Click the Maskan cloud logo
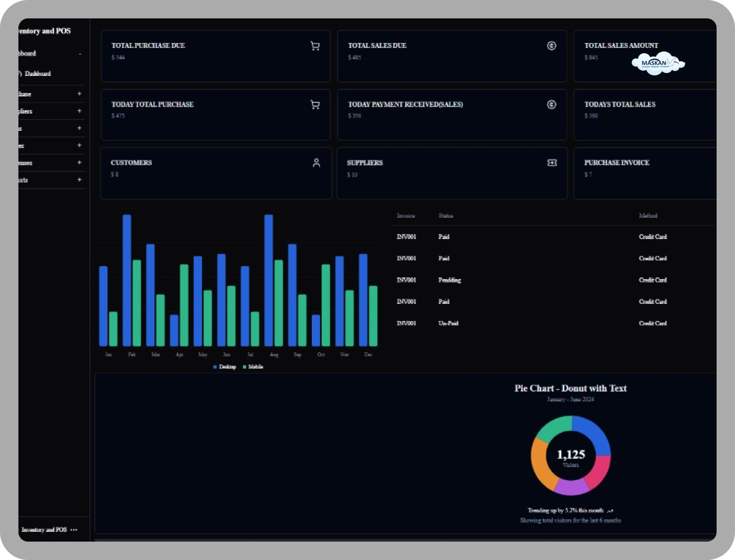 tap(658, 63)
